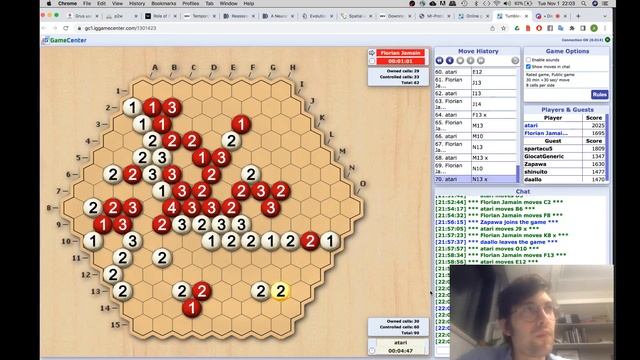Bookmark this page with star icon

(x=503, y=28)
